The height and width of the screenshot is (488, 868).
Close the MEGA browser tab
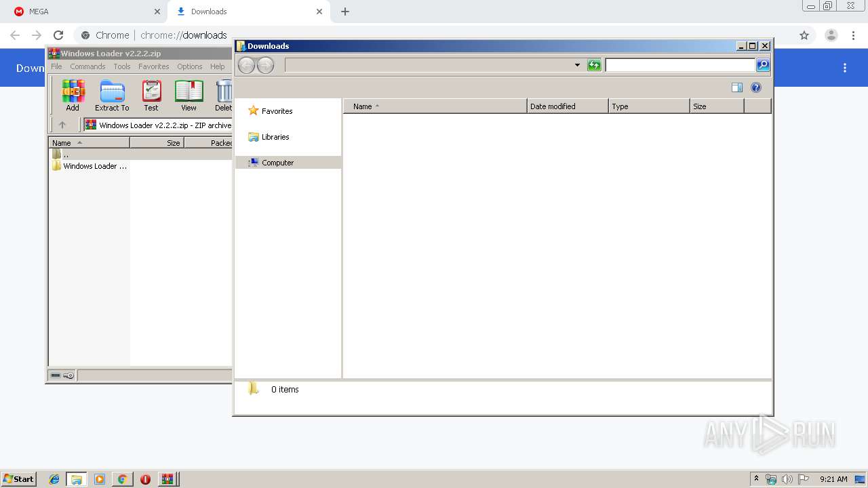coord(157,12)
